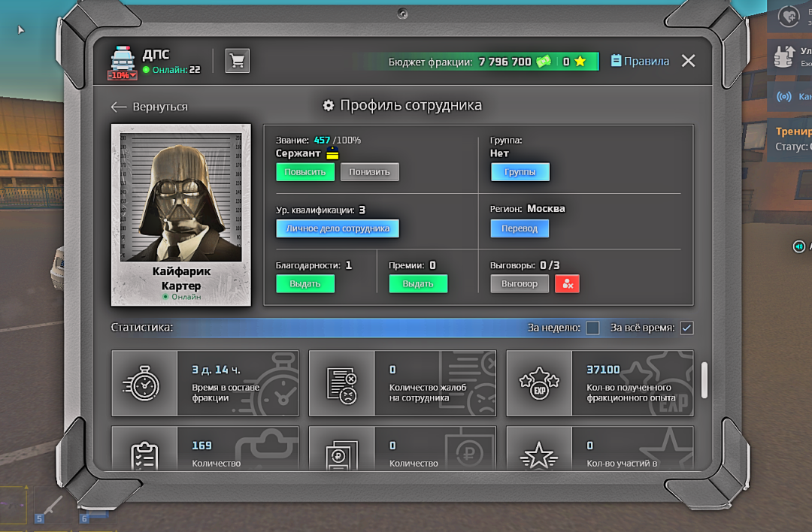Toggle the За всё время statistics checkbox
812x532 pixels.
(686, 328)
